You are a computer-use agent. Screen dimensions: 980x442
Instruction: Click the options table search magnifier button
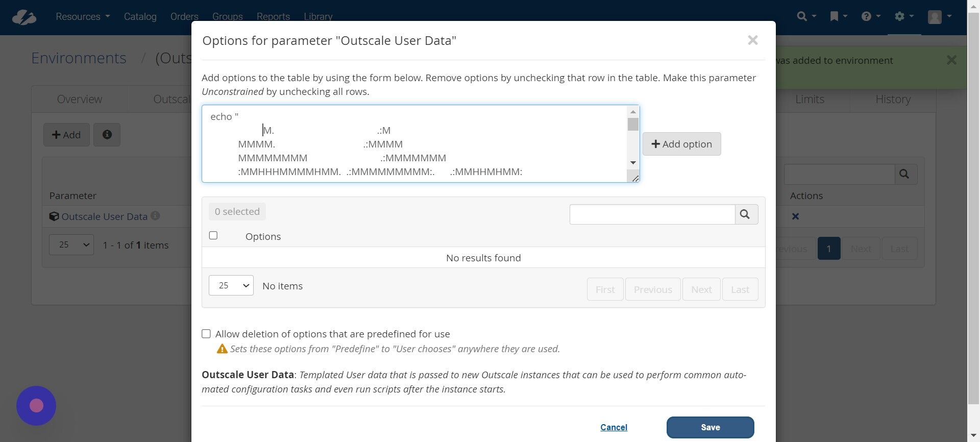[x=746, y=214]
